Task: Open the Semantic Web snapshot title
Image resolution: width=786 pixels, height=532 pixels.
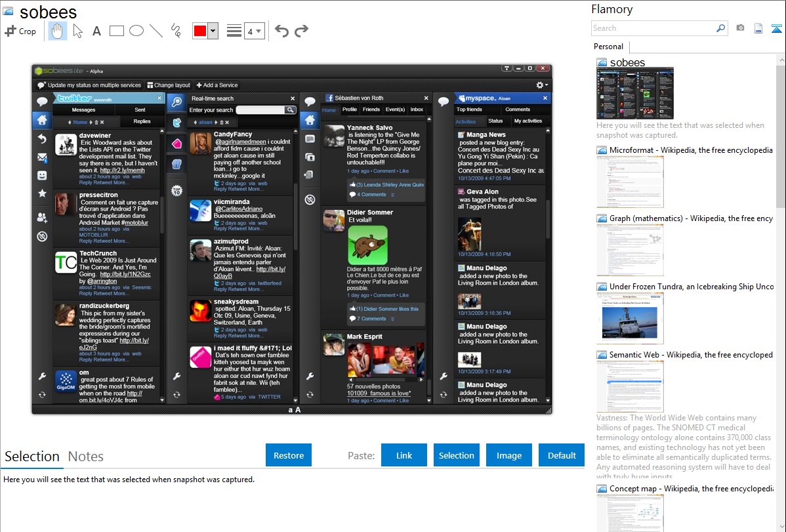Action: 691,354
